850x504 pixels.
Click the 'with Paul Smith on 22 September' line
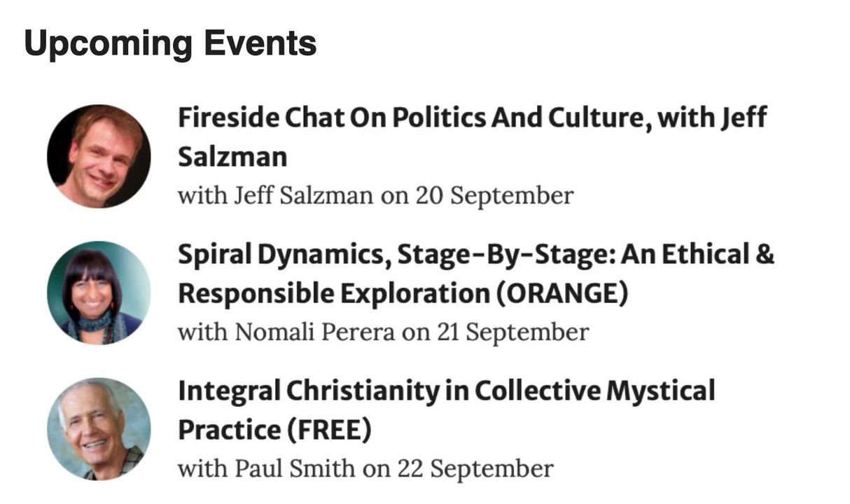point(365,468)
